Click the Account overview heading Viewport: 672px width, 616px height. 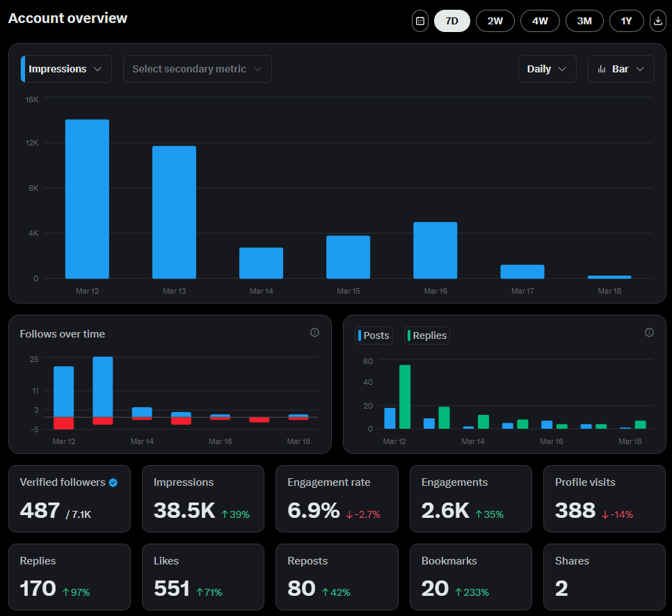(x=67, y=18)
